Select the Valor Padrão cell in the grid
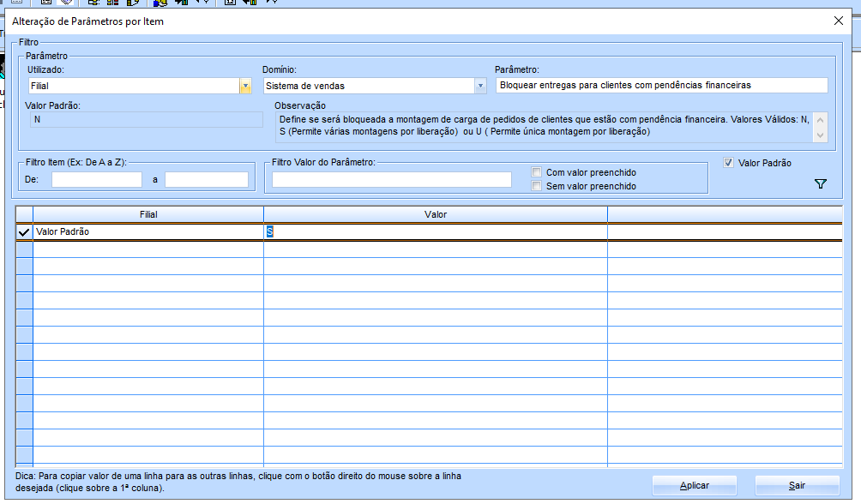The image size is (861, 504). coord(148,231)
